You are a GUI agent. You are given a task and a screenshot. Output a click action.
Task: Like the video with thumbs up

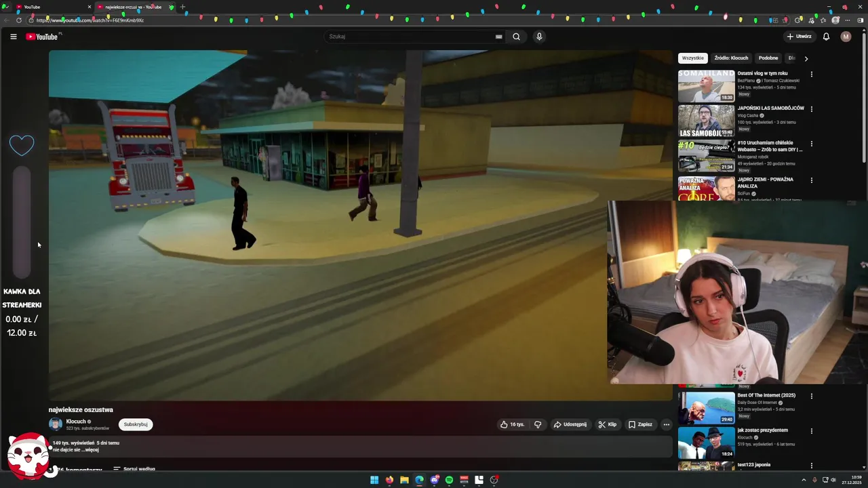click(512, 424)
